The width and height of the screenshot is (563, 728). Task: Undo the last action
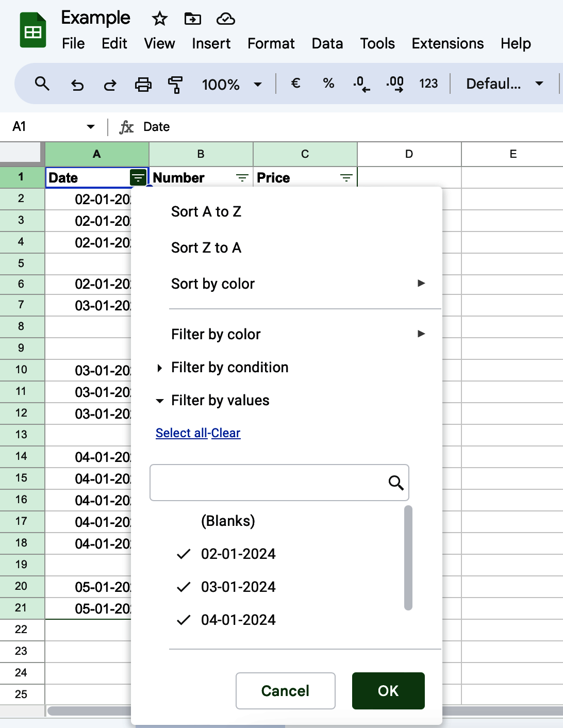click(76, 85)
